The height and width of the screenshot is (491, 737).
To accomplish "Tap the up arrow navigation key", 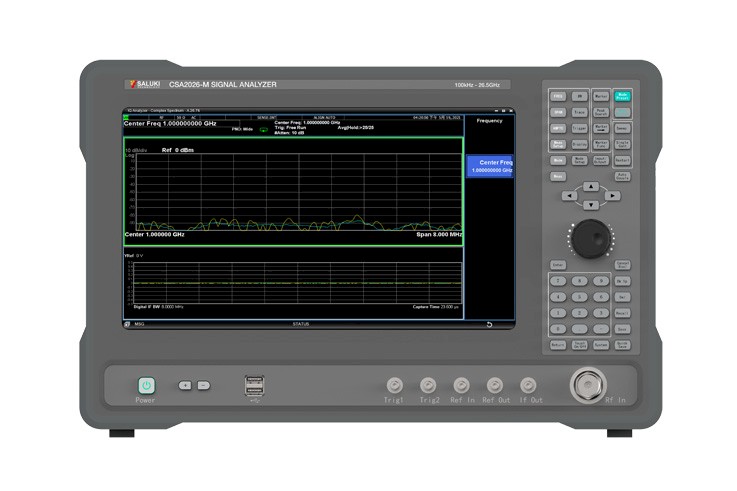I will click(591, 187).
